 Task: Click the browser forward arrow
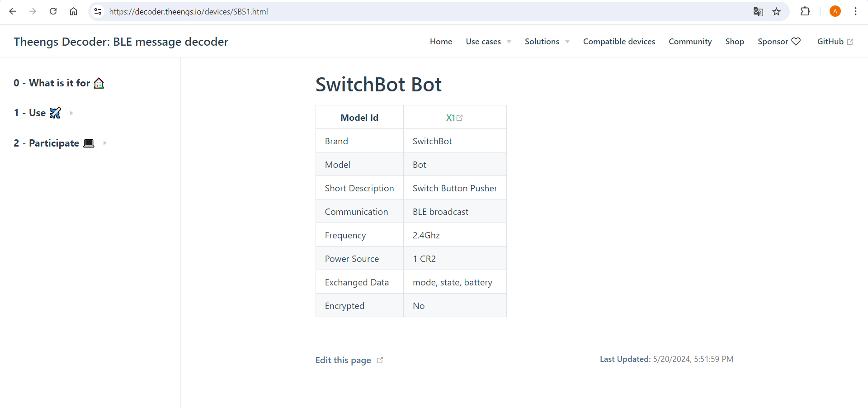click(x=33, y=11)
